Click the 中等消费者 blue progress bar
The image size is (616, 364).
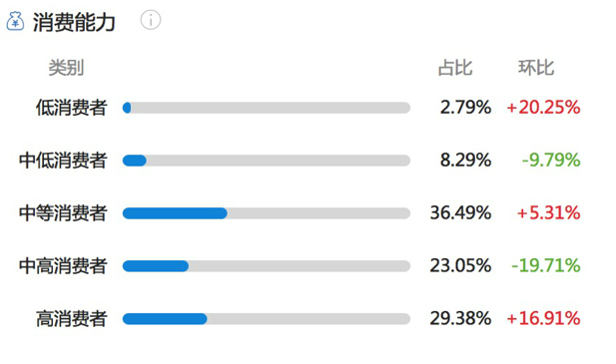click(x=175, y=213)
